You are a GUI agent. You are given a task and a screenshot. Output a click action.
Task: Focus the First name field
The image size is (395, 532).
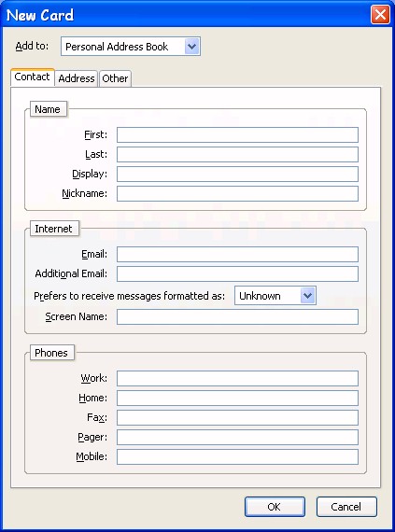click(237, 134)
